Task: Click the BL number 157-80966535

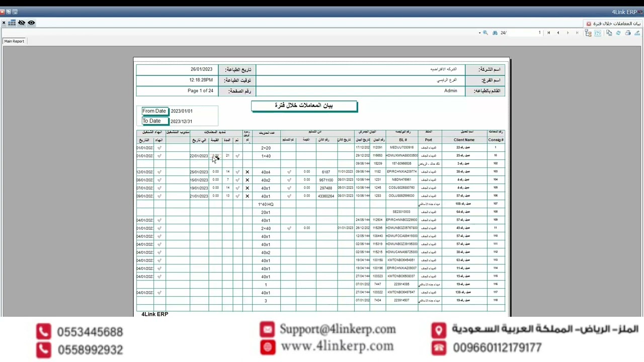Action: 401,164
